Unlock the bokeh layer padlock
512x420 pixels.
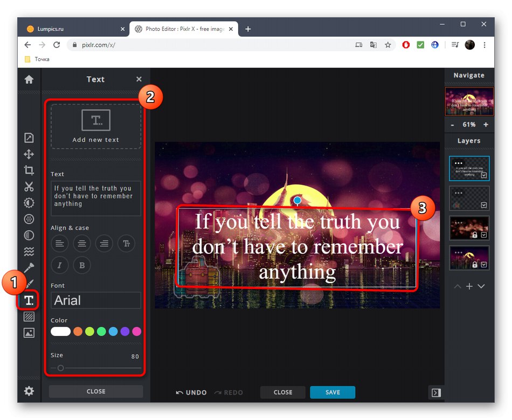tap(475, 235)
